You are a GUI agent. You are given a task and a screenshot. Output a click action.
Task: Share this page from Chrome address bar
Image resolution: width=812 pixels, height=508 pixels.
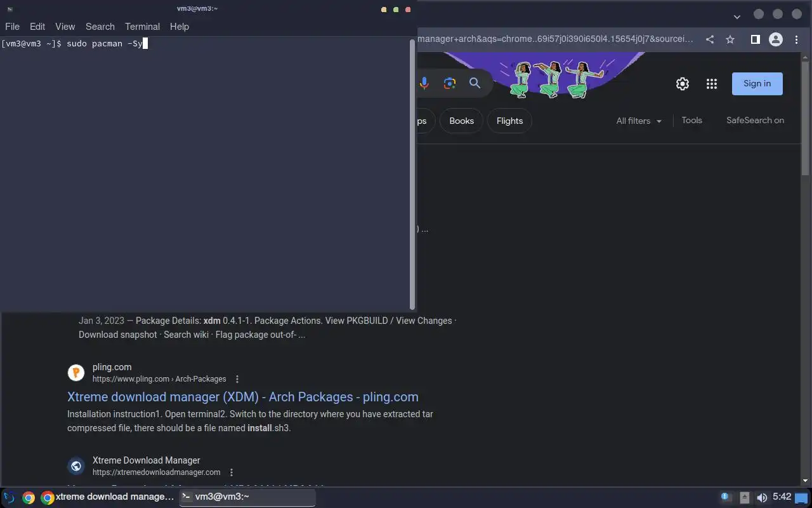[x=710, y=39]
